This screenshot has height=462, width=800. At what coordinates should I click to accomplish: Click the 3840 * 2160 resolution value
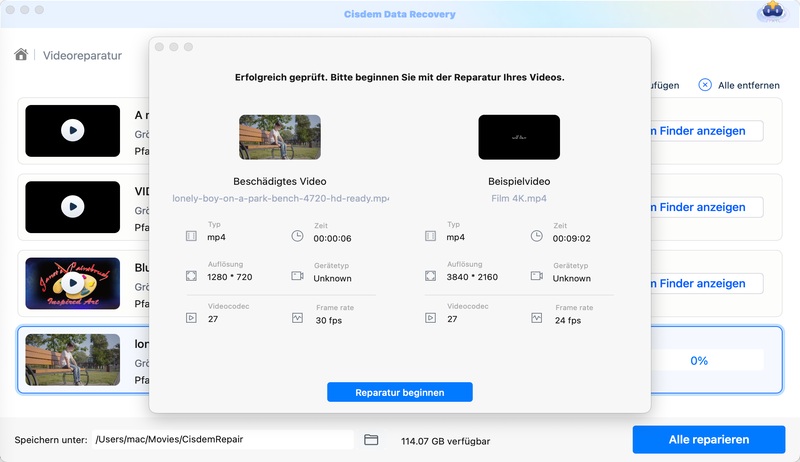click(x=472, y=277)
